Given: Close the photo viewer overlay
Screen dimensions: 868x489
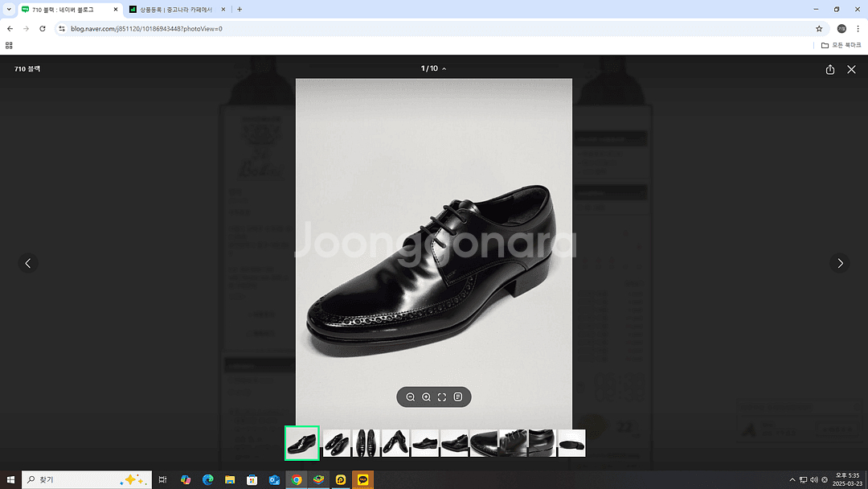Looking at the screenshot, I should tap(851, 69).
